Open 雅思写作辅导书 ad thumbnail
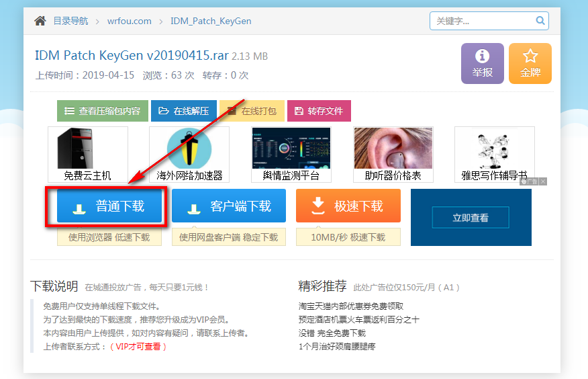This screenshot has height=379, width=588. tap(495, 155)
